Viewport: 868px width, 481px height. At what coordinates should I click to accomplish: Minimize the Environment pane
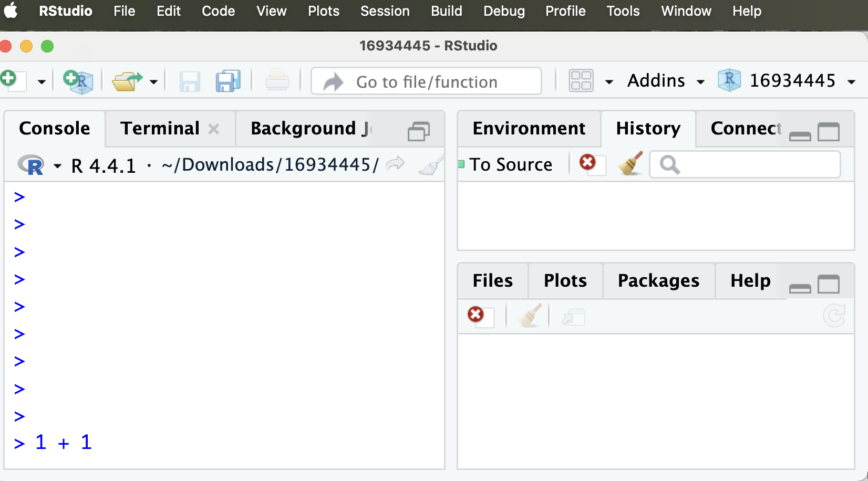(799, 135)
